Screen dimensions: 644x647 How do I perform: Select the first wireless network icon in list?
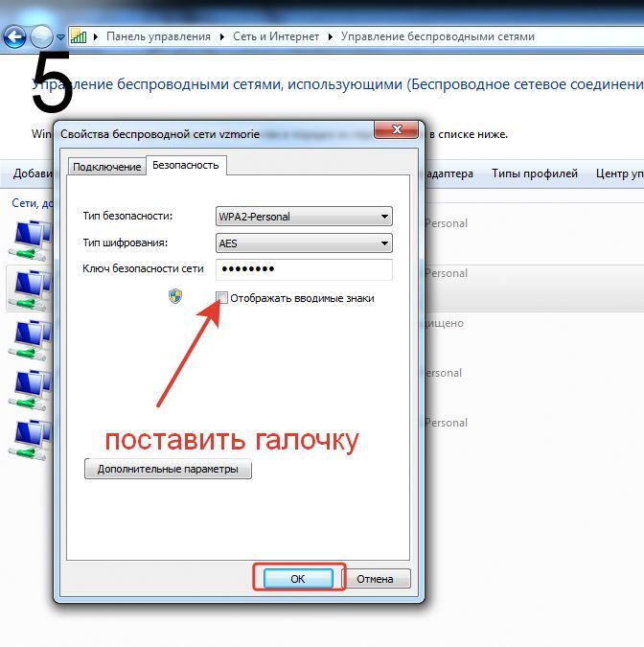[31, 241]
